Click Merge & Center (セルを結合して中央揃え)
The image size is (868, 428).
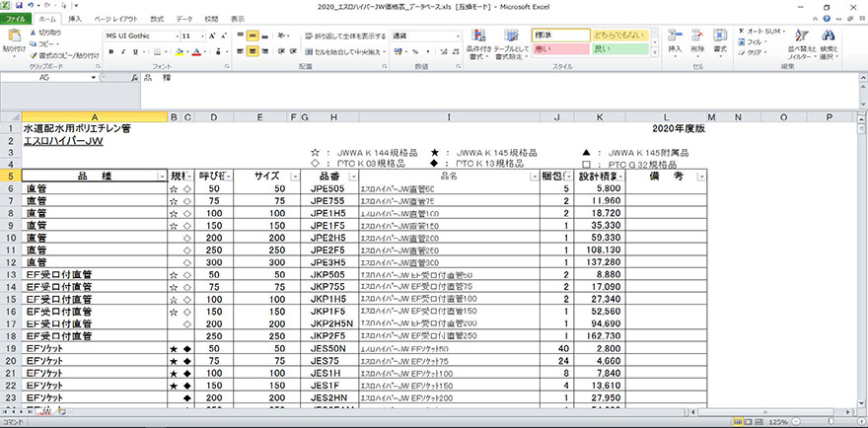coord(344,51)
